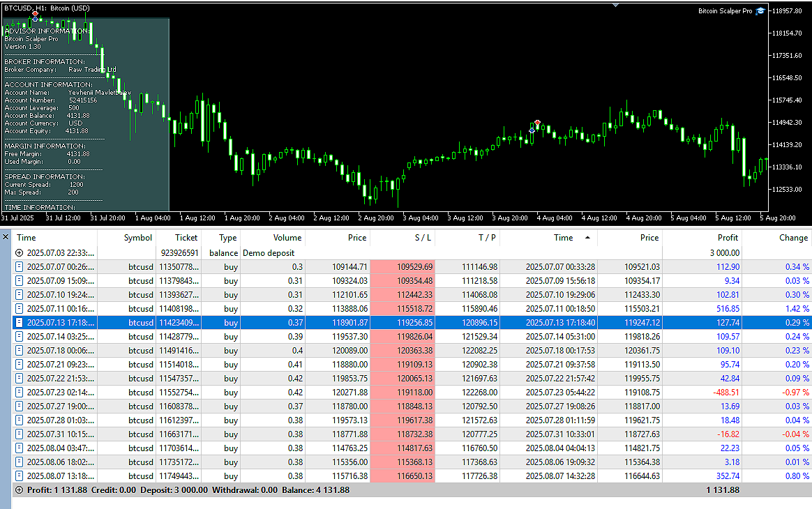Click the '5 Aug 12:00' label on time axis
812x509 pixels.
tap(732, 218)
